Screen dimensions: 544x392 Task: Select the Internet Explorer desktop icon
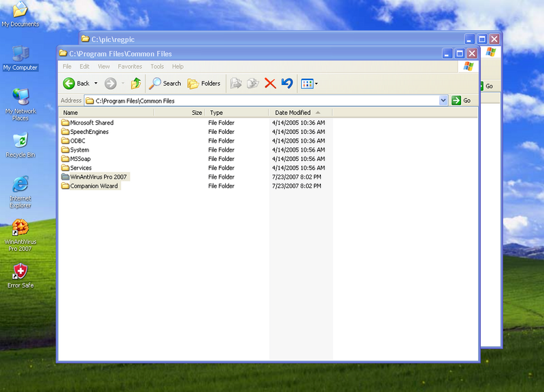[20, 192]
